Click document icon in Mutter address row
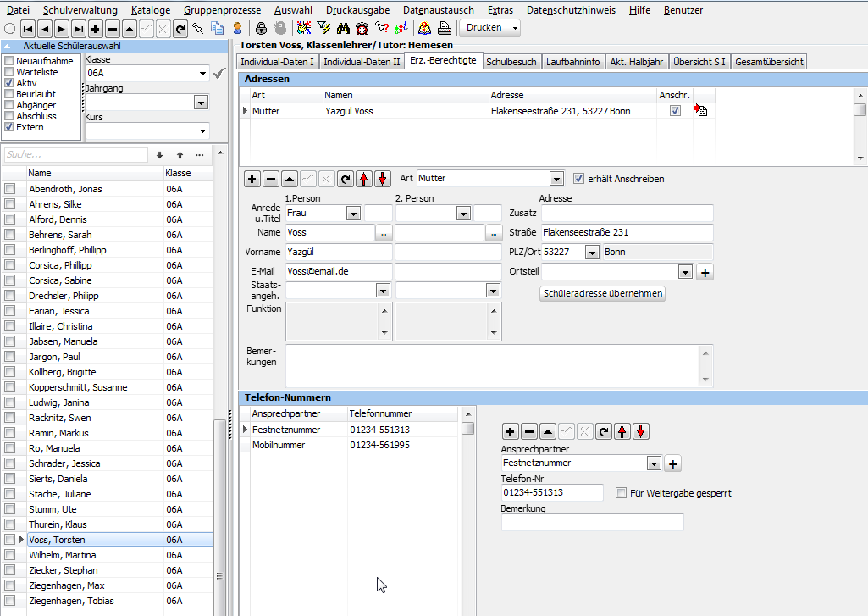Screen dimensions: 868x616 (700, 110)
